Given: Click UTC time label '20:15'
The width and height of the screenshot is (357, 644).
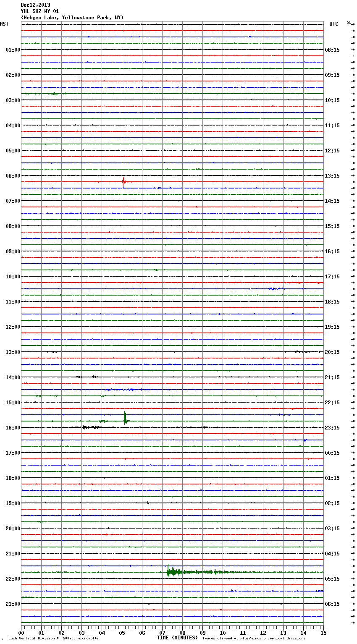Looking at the screenshot, I should (332, 352).
